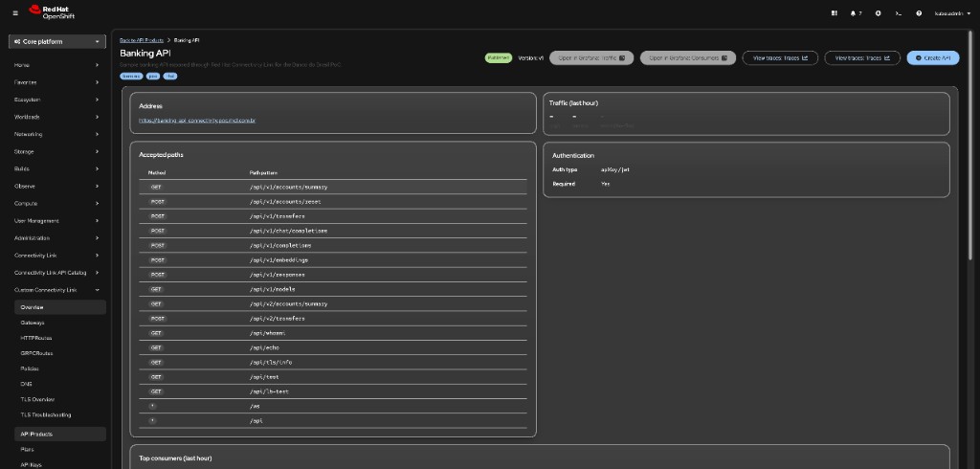Open the kubeadmin user menu
The image size is (980, 469).
pos(952,13)
